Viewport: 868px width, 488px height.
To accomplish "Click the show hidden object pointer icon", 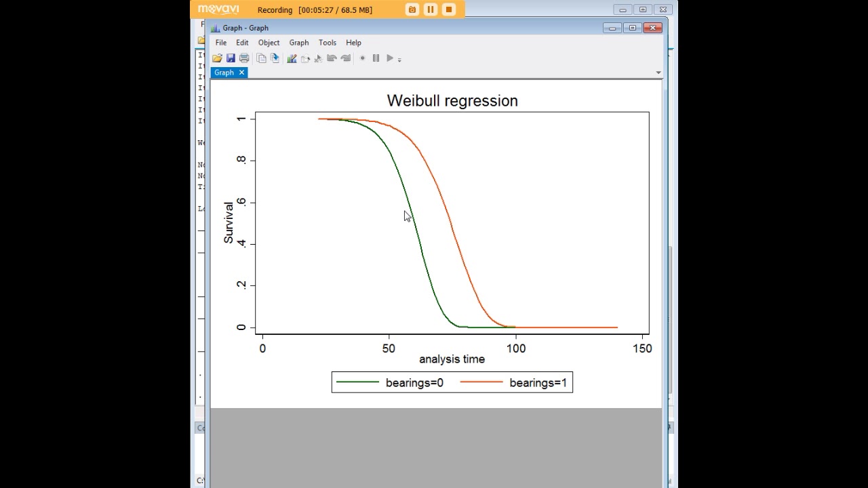I will [318, 58].
